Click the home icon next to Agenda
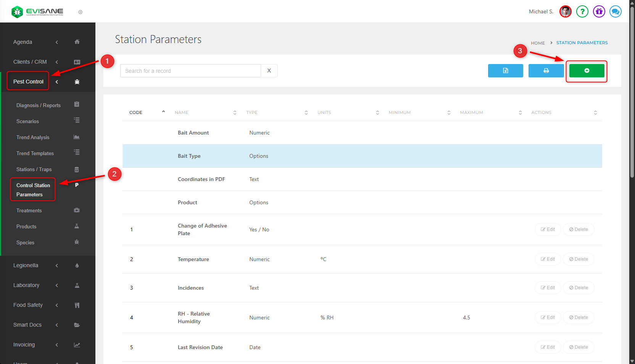This screenshot has width=635, height=364. pyautogui.click(x=77, y=42)
